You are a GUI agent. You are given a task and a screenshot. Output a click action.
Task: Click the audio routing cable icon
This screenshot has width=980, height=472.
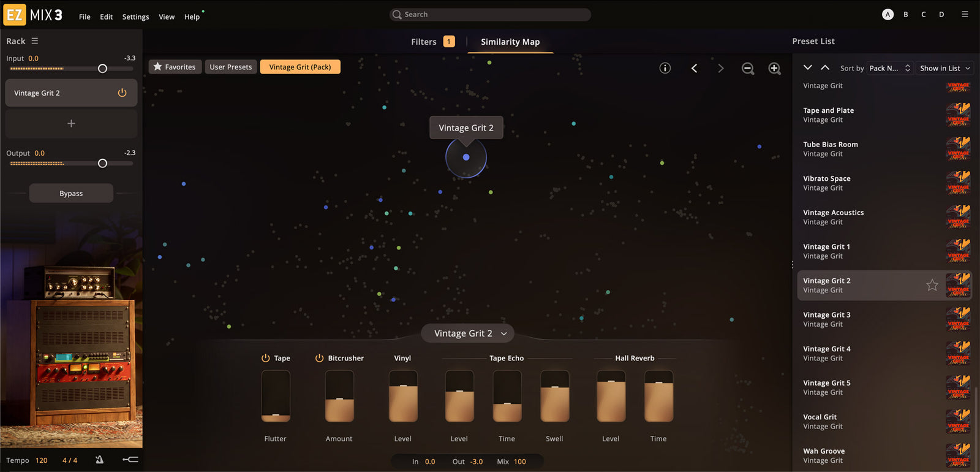130,460
